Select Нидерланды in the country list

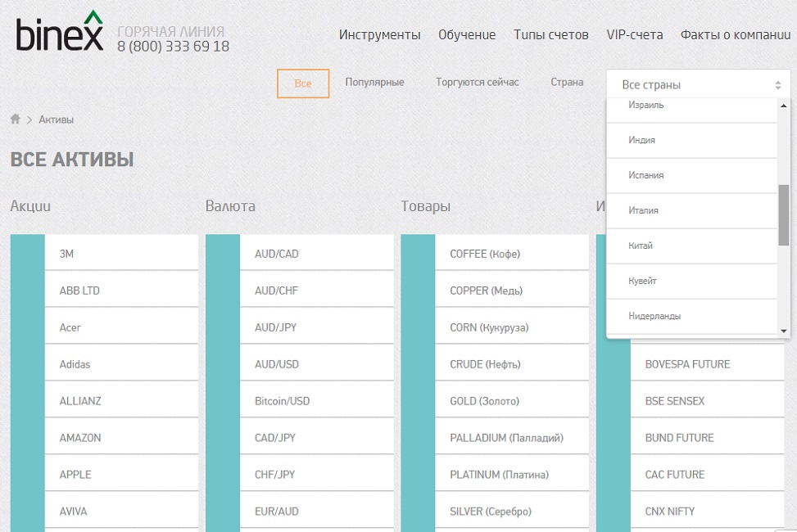[692, 316]
